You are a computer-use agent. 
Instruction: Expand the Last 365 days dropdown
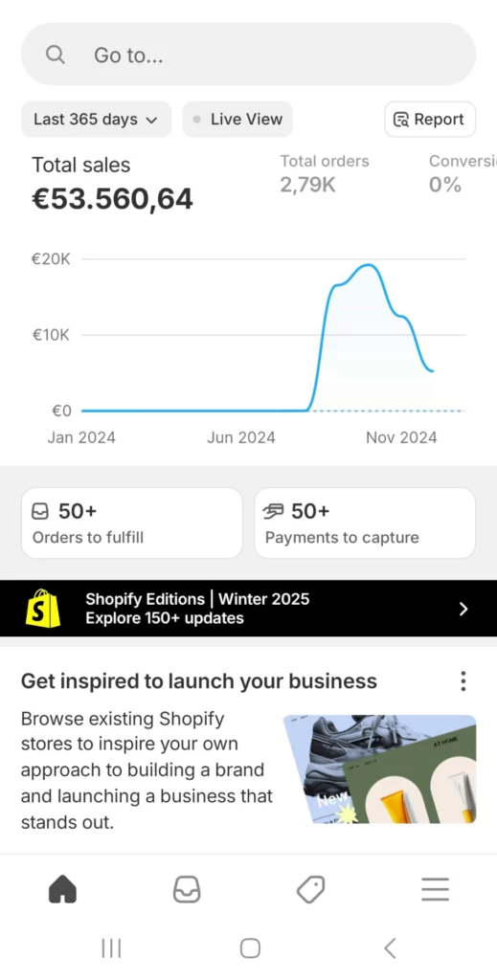click(x=96, y=120)
